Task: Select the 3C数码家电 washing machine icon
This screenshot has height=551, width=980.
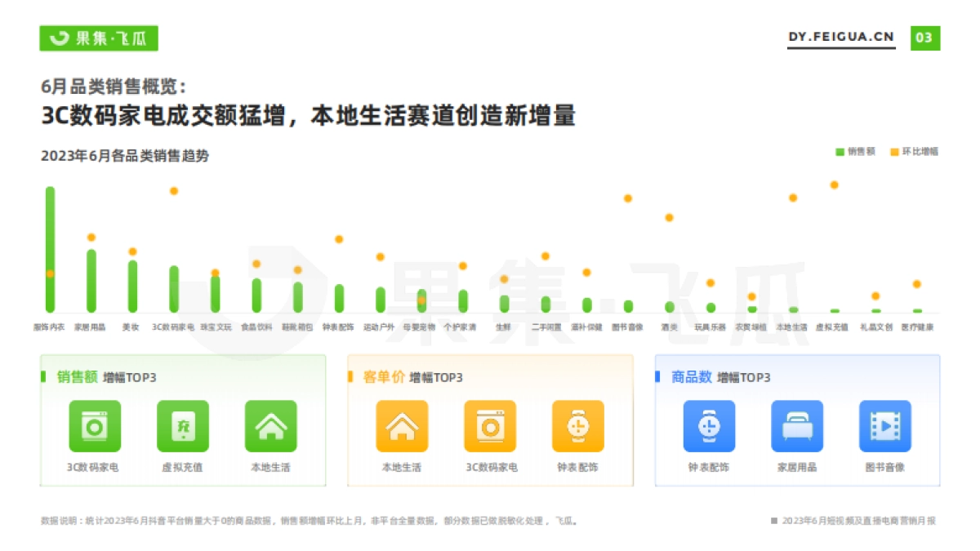Action: (x=96, y=425)
